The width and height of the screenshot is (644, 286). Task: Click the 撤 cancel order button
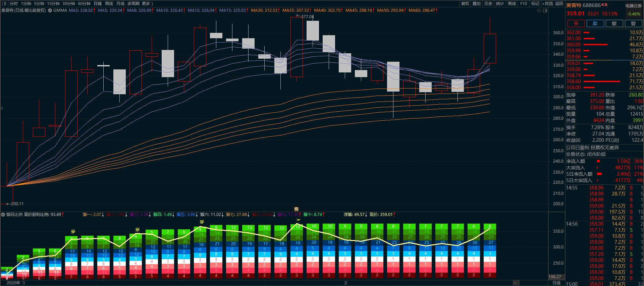click(614, 23)
